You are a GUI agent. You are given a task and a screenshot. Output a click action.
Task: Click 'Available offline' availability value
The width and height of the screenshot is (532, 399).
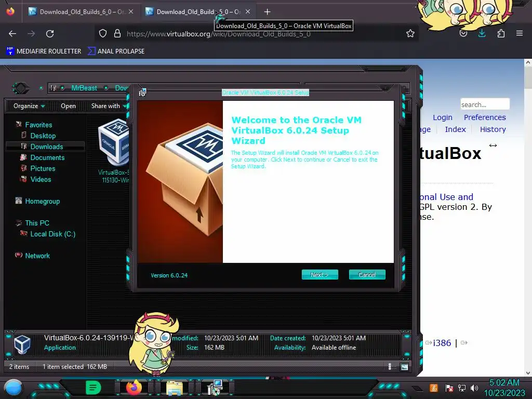(334, 348)
